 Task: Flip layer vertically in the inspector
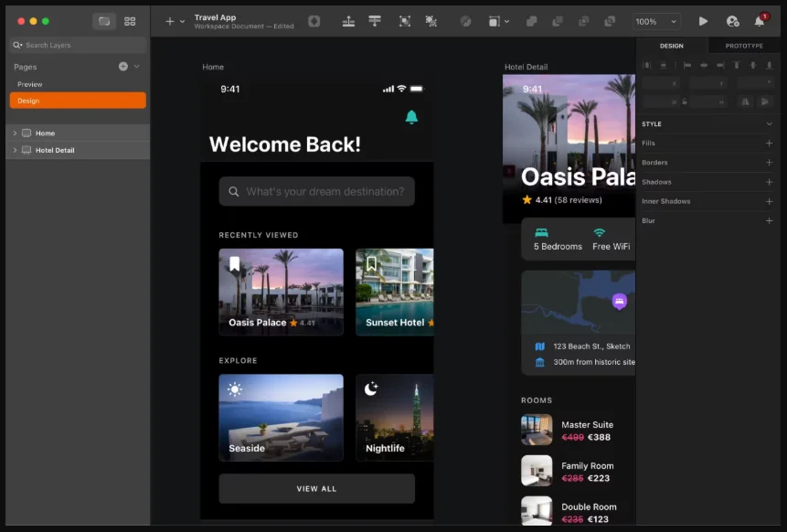[x=765, y=101]
